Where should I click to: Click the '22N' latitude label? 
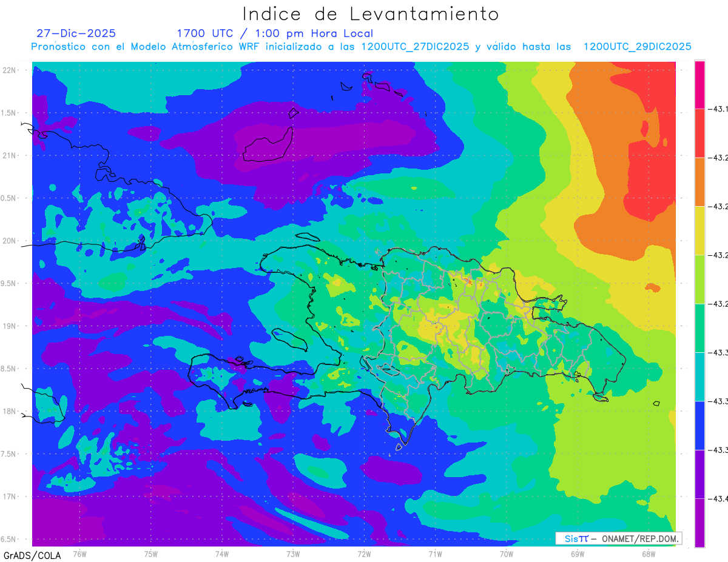click(x=10, y=70)
